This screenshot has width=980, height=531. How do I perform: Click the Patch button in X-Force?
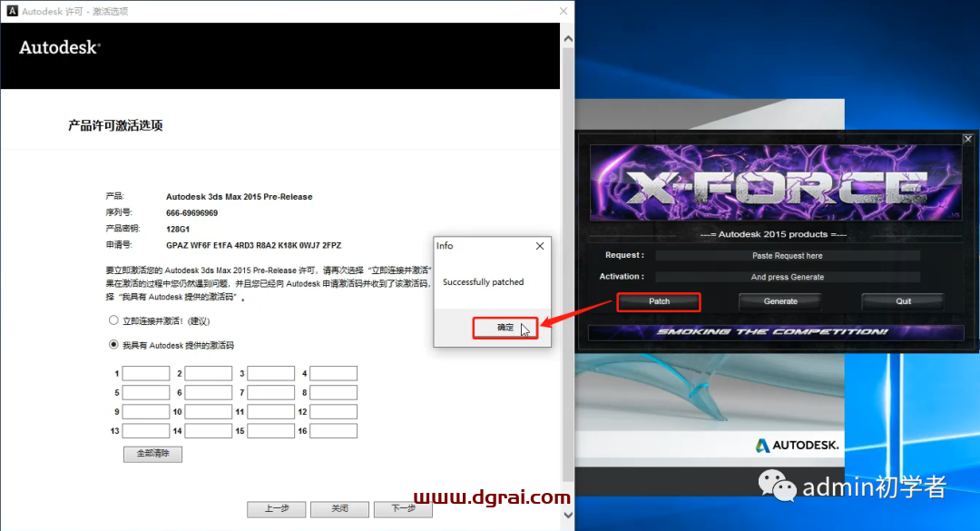pyautogui.click(x=659, y=301)
